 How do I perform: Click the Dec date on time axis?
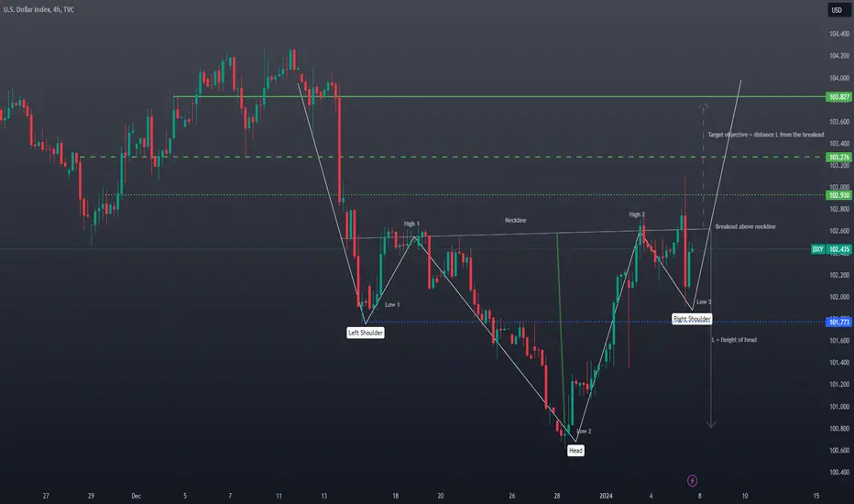137,496
